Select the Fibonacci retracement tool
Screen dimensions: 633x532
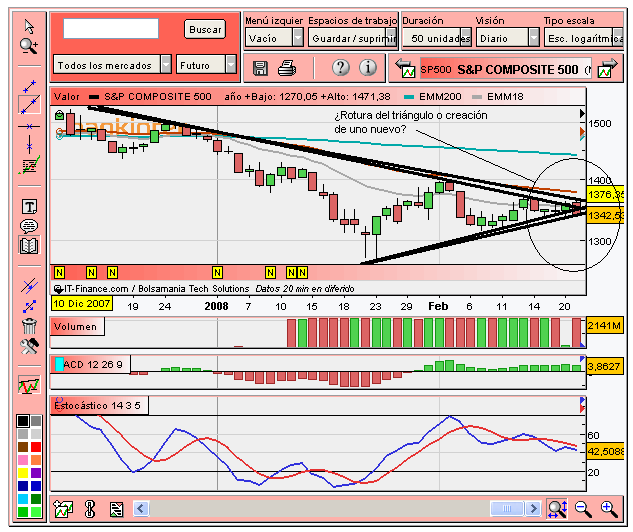29,165
